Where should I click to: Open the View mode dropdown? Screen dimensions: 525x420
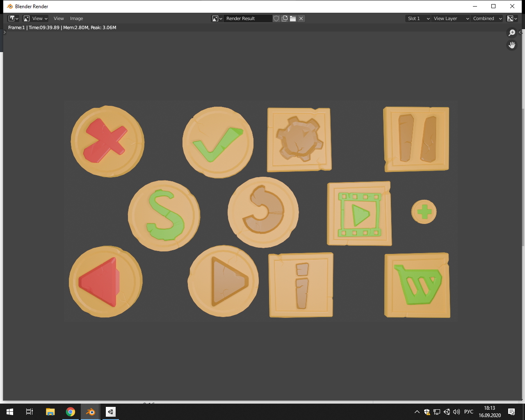(36, 18)
